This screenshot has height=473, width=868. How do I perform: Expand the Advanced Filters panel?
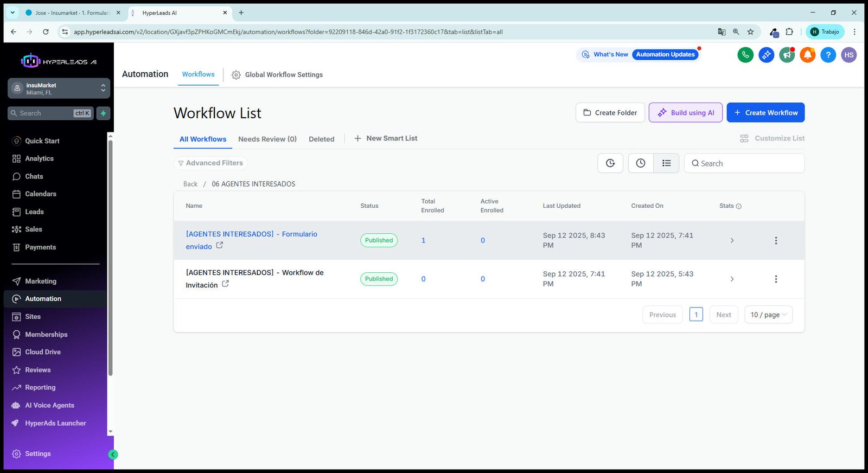(x=210, y=163)
